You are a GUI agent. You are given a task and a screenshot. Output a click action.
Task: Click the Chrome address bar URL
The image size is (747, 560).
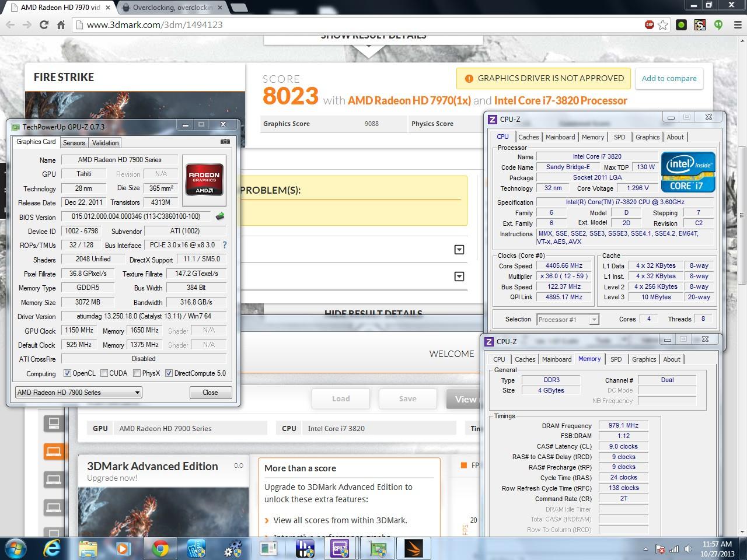tap(155, 24)
